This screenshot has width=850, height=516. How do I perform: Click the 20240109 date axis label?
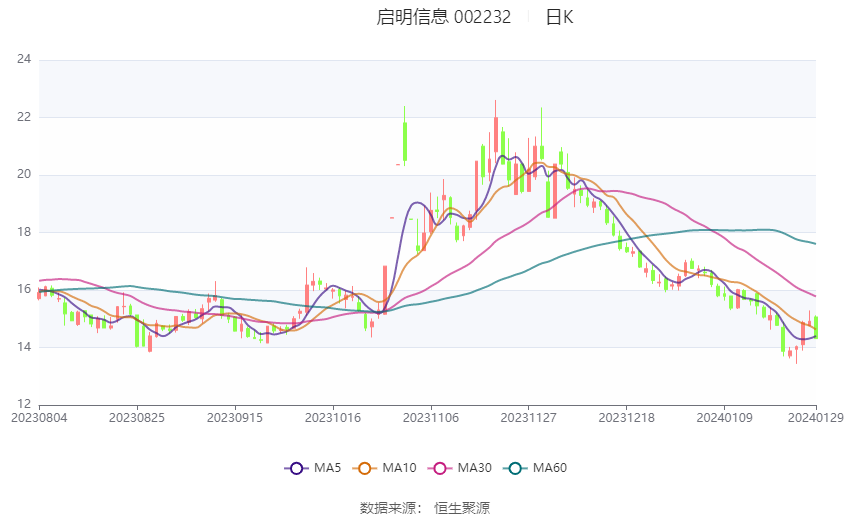click(725, 418)
